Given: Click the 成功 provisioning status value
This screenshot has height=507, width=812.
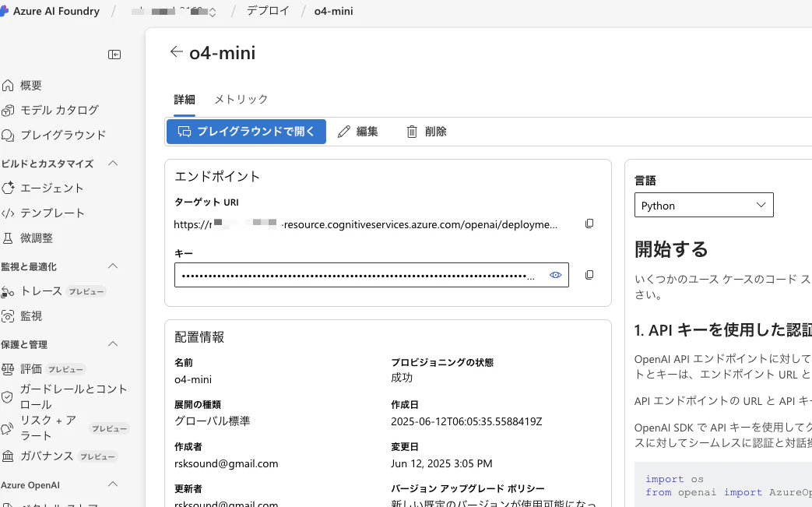Looking at the screenshot, I should coord(402,378).
